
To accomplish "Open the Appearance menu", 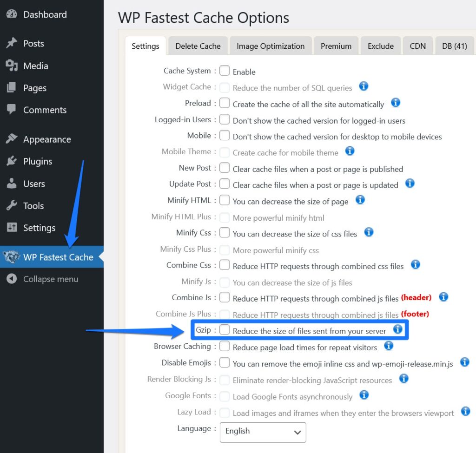I will coord(46,139).
